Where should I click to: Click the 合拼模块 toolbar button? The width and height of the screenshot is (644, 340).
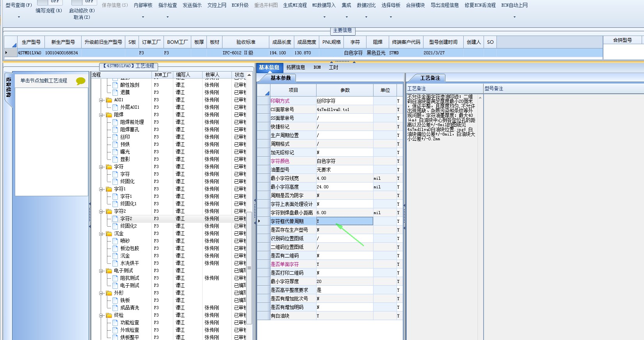pos(415,5)
